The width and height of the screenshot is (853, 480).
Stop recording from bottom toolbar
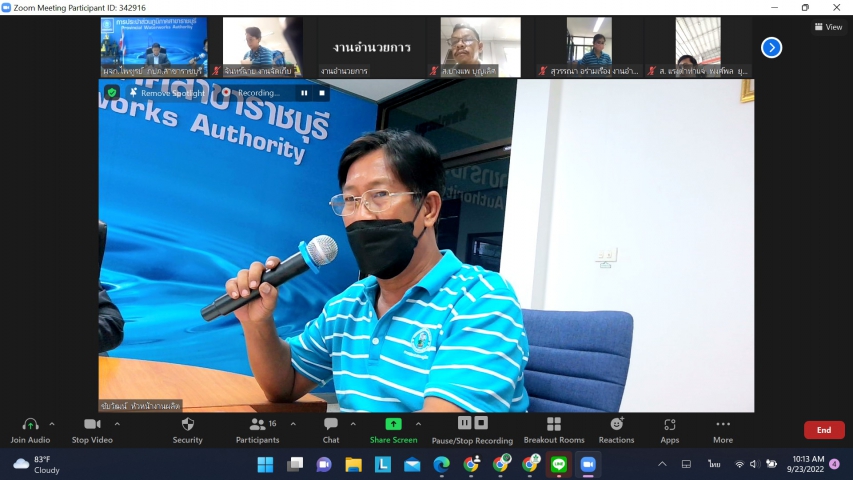click(x=481, y=423)
